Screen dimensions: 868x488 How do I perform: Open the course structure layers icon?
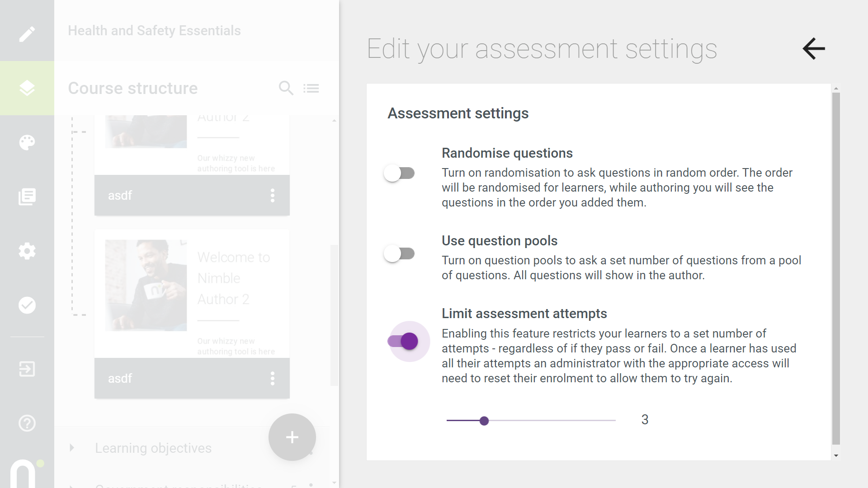coord(27,88)
